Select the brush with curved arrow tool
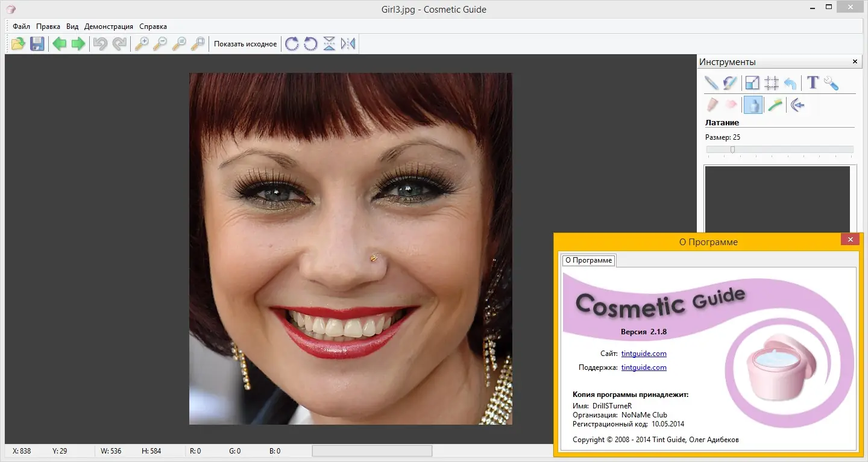 pyautogui.click(x=730, y=83)
